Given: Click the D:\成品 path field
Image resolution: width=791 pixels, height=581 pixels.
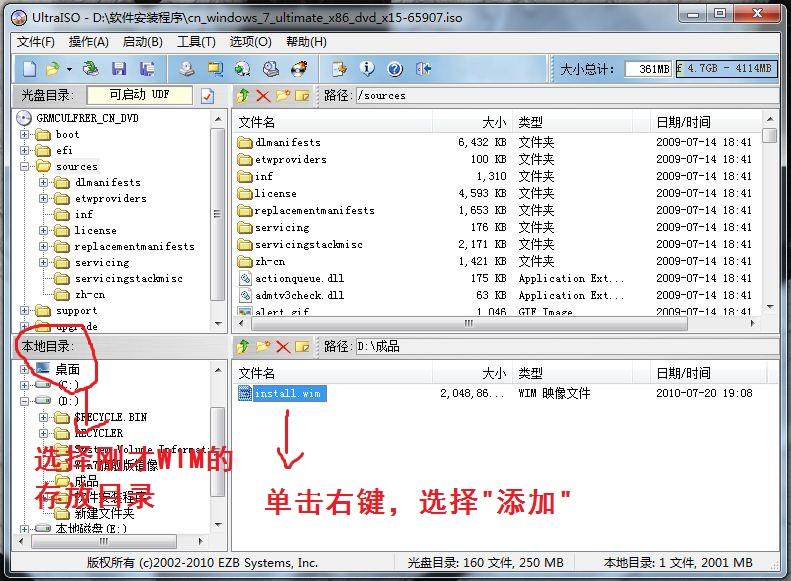Looking at the screenshot, I should [x=567, y=346].
